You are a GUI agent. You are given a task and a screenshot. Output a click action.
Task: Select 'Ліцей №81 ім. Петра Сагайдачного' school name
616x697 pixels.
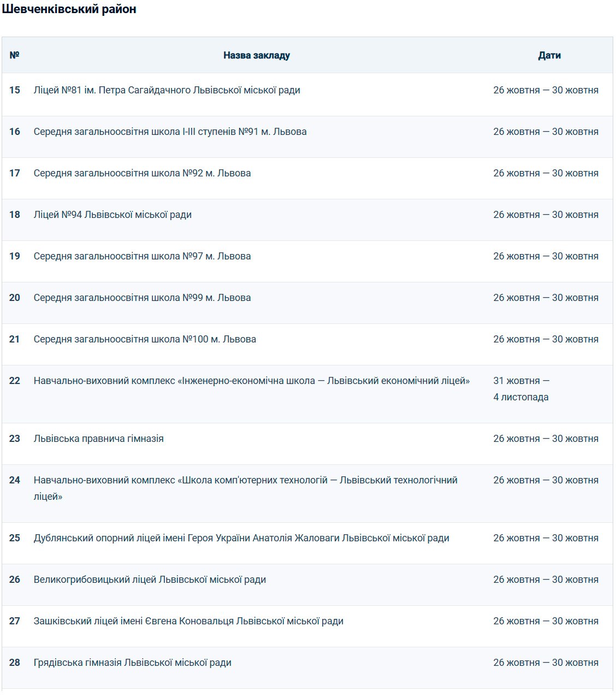[x=112, y=90]
